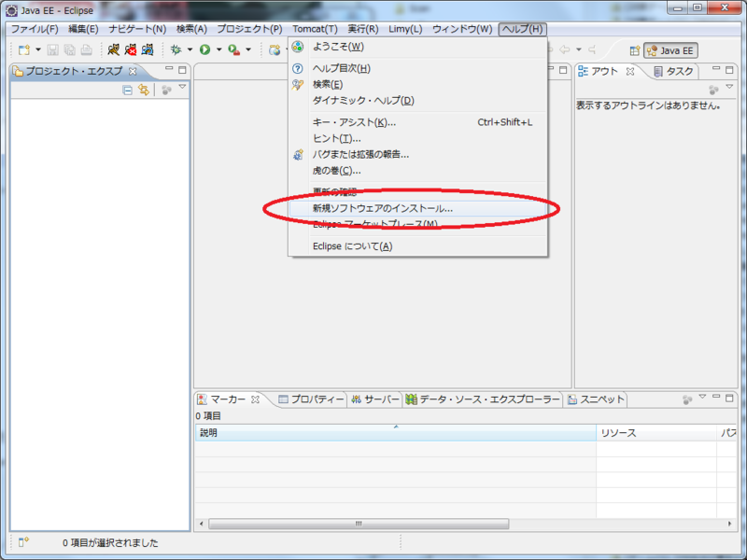Open the ウィンドウ(W) menu

coord(462,29)
